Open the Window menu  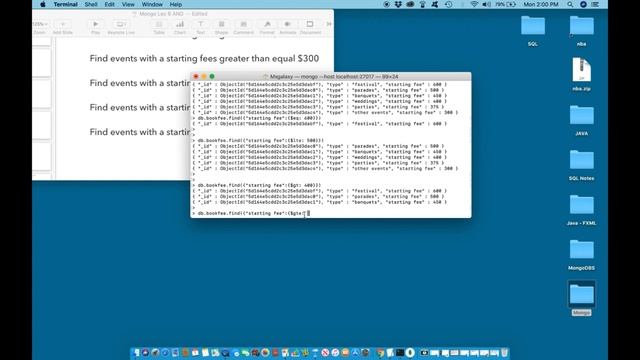(x=152, y=4)
